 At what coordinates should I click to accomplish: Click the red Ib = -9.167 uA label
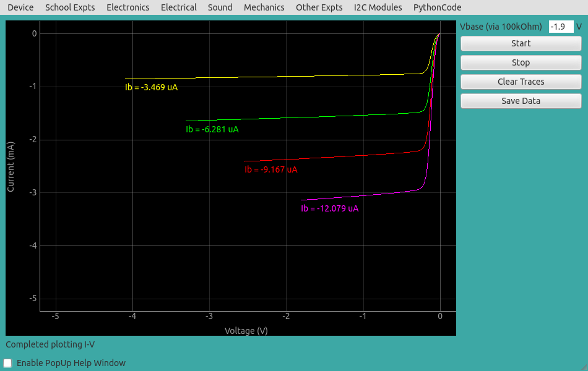click(x=270, y=169)
